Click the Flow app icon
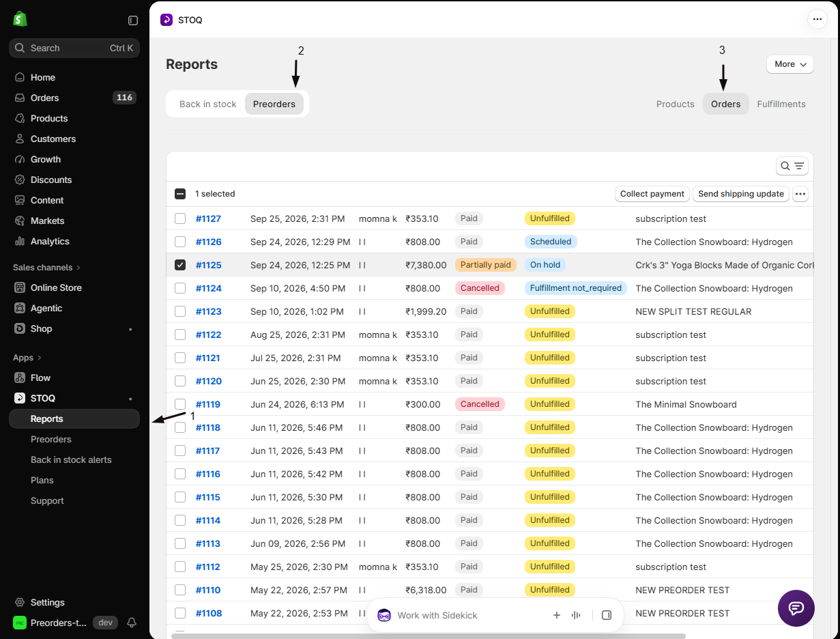The width and height of the screenshot is (840, 639). tap(20, 378)
